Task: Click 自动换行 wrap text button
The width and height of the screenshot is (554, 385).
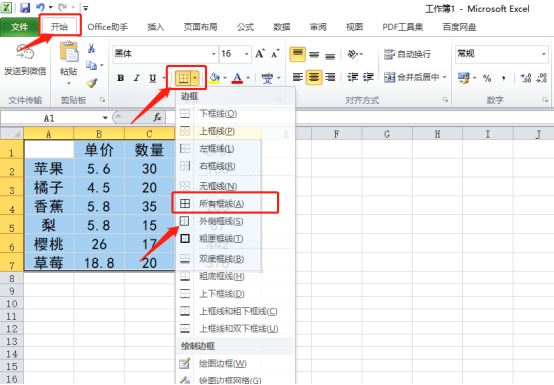Action: pos(407,54)
